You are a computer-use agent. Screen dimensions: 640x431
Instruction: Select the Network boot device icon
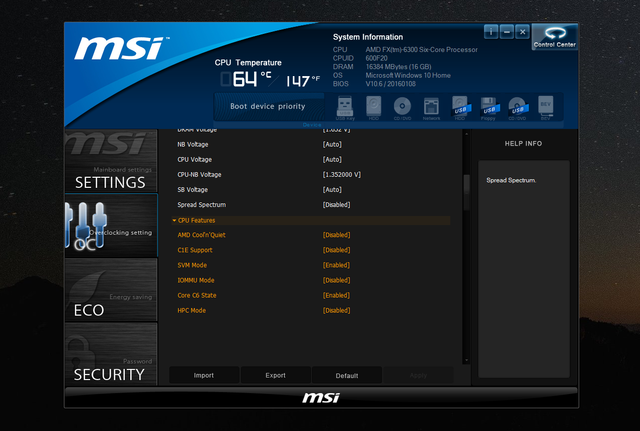(431, 108)
